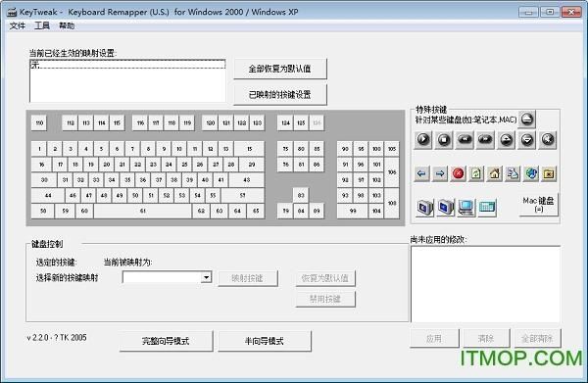Click the 全部恢复为默认值 button
The height and width of the screenshot is (383, 588).
click(279, 69)
